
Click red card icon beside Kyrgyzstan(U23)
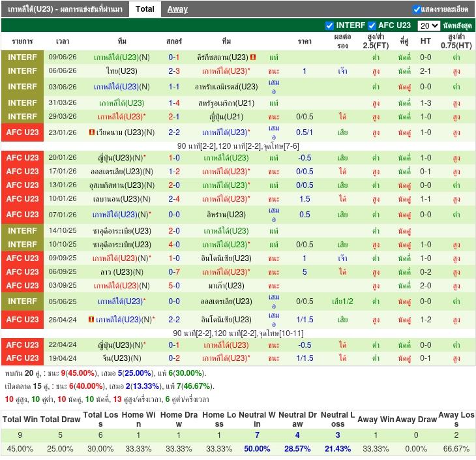(253, 57)
